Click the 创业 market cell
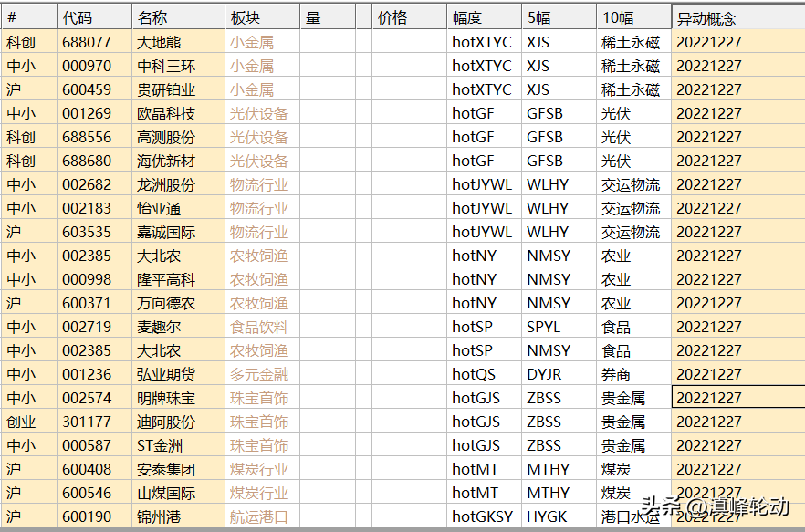Screen dimensions: 805x532 point(29,422)
